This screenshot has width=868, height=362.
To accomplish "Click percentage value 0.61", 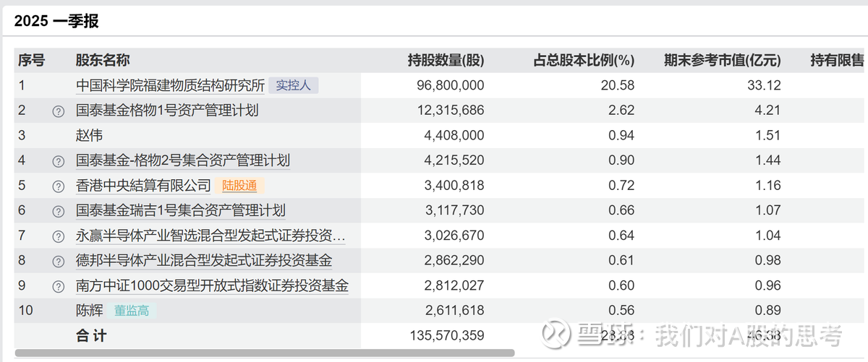I will point(621,261).
